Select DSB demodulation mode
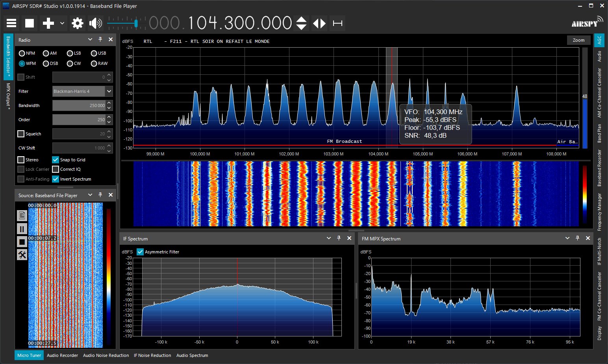Image resolution: width=608 pixels, height=364 pixels. pyautogui.click(x=50, y=63)
